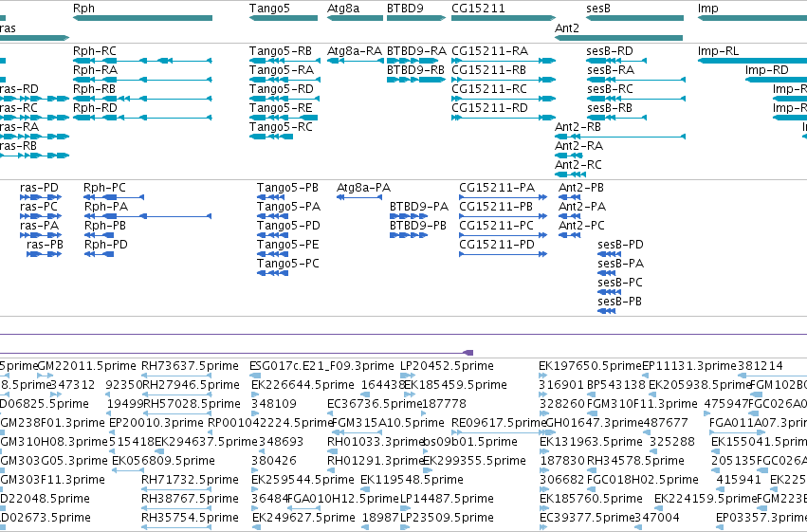The width and height of the screenshot is (807, 532).
Task: Select transcript Rph-RB
Action: pos(142,99)
